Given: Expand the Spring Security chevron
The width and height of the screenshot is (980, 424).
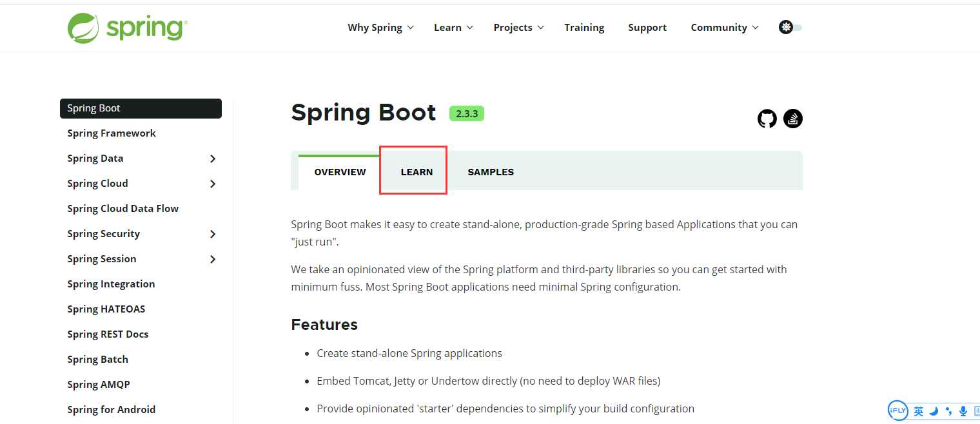Looking at the screenshot, I should pos(213,234).
